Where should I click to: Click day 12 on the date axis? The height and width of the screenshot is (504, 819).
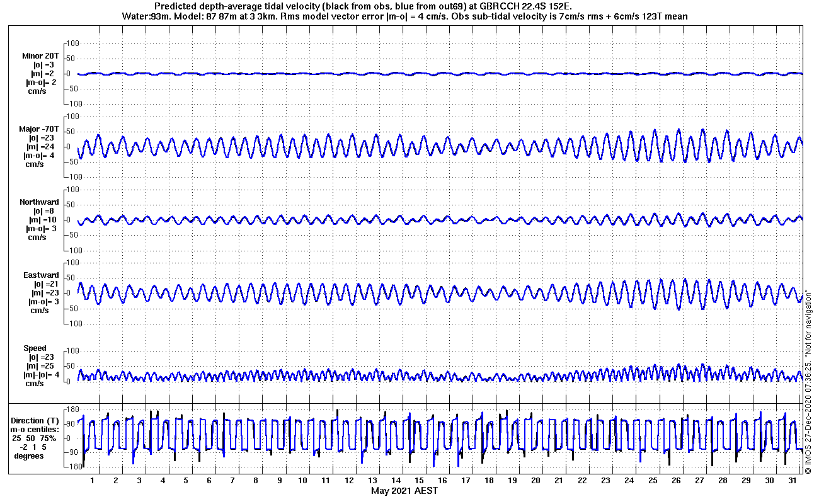click(x=349, y=481)
